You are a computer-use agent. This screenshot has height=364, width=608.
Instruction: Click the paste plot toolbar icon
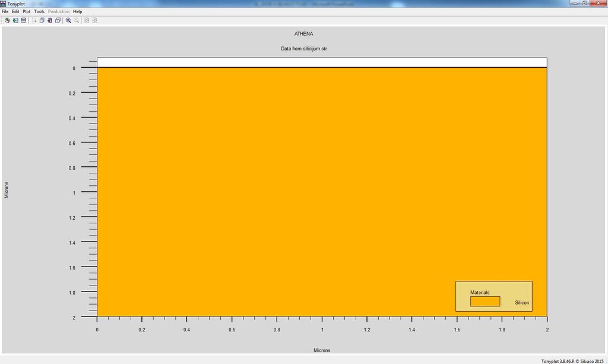click(50, 20)
